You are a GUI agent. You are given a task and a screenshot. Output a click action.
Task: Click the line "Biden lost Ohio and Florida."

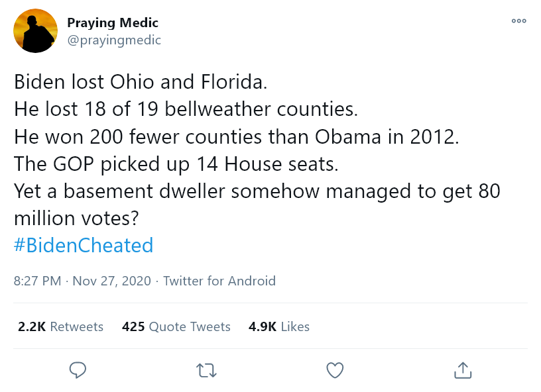[141, 83]
